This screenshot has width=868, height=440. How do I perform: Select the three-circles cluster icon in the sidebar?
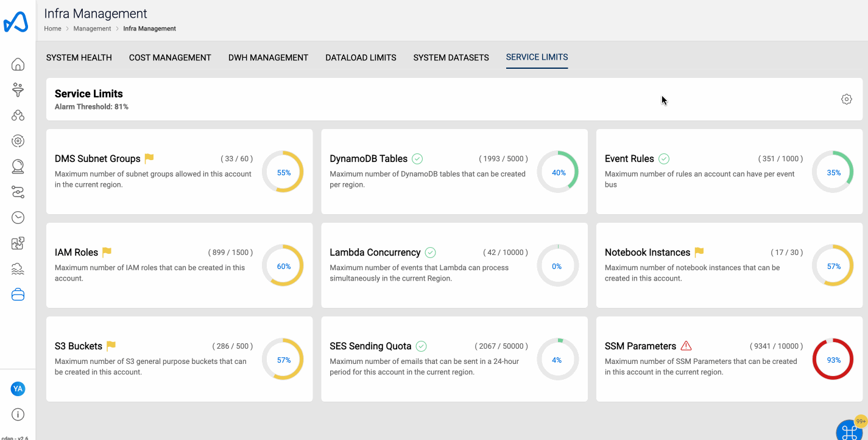point(18,116)
